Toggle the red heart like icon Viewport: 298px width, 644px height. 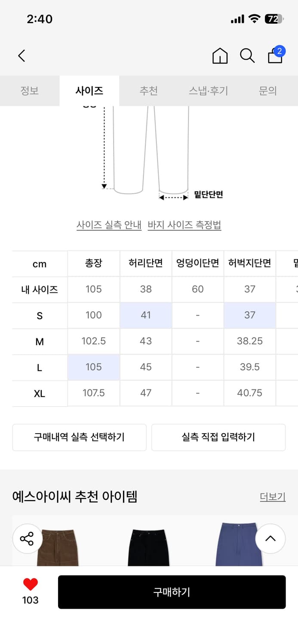coord(30,584)
